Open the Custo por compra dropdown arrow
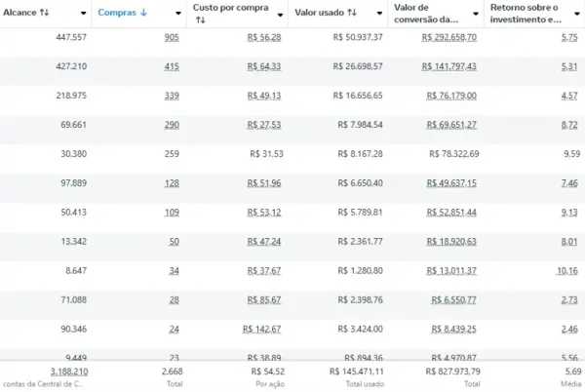Screen dimensions: 585x392 point(280,15)
